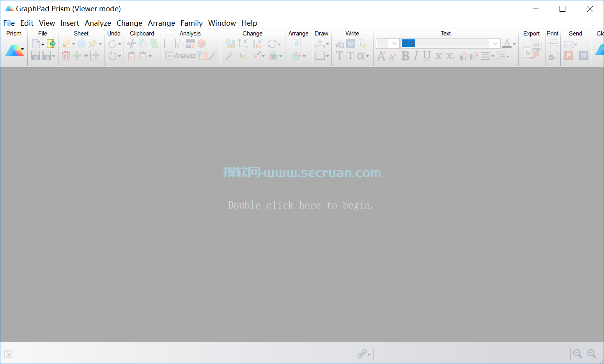The image size is (604, 364).
Task: Click the Underline U formatting icon
Action: click(427, 56)
